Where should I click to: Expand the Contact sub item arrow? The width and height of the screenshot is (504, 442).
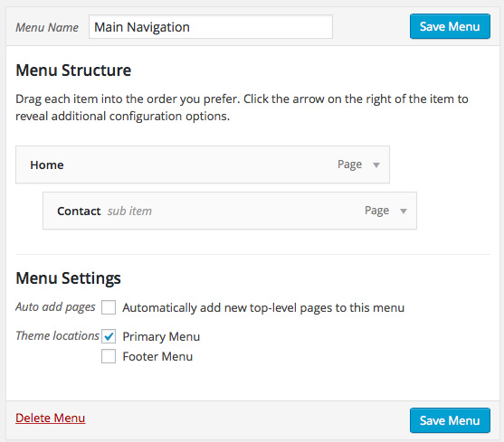tap(403, 211)
